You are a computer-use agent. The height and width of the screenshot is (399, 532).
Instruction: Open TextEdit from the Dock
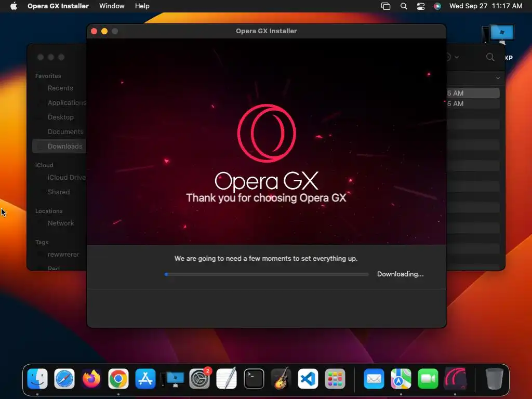(x=227, y=379)
